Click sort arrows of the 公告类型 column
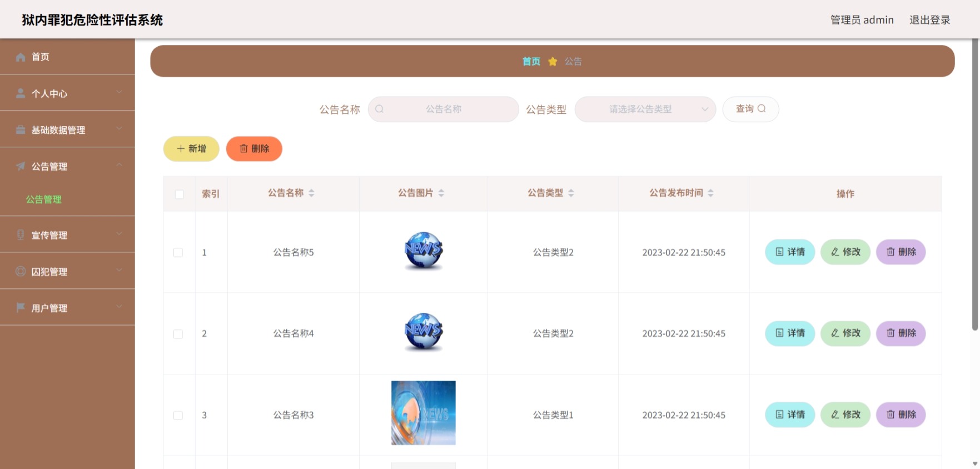The image size is (980, 469). pos(571,193)
